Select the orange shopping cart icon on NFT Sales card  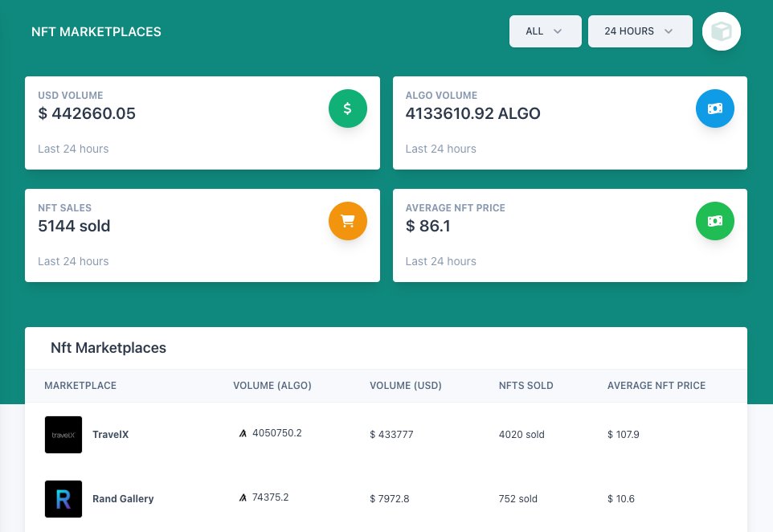click(x=347, y=220)
